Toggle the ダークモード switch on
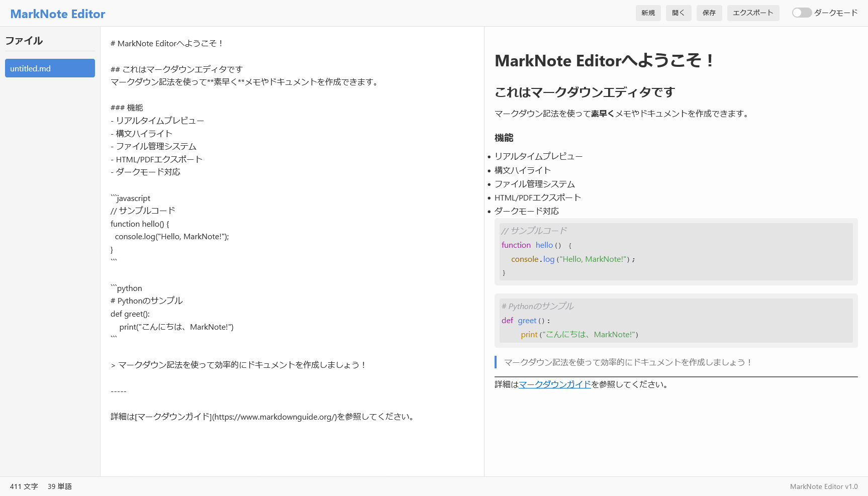Screen dimensions: 868x496 pyautogui.click(x=801, y=13)
